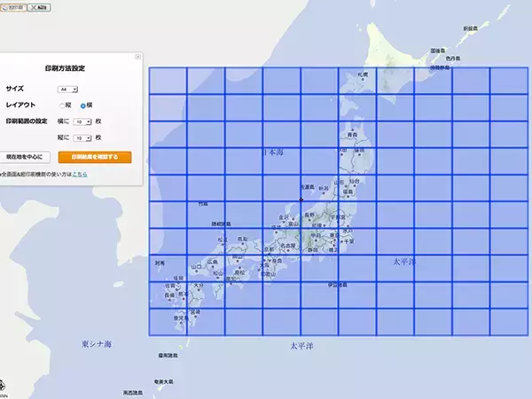532x399 pixels.
Task: Open the 横に horizontal sheet count dropdown
Action: 82,121
